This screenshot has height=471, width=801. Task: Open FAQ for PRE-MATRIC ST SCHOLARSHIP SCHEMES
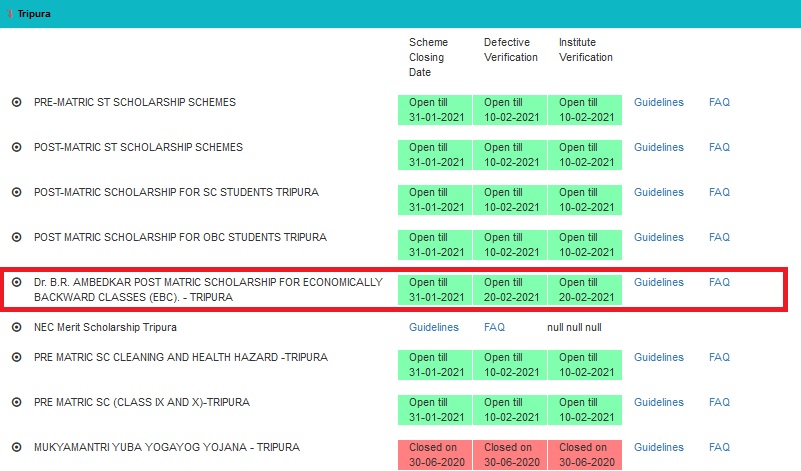pyautogui.click(x=719, y=102)
